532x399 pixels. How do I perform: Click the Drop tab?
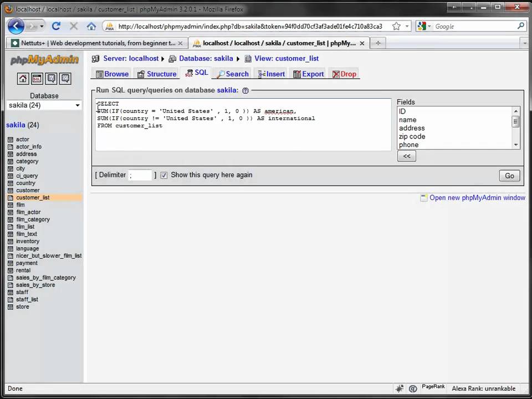pyautogui.click(x=344, y=74)
